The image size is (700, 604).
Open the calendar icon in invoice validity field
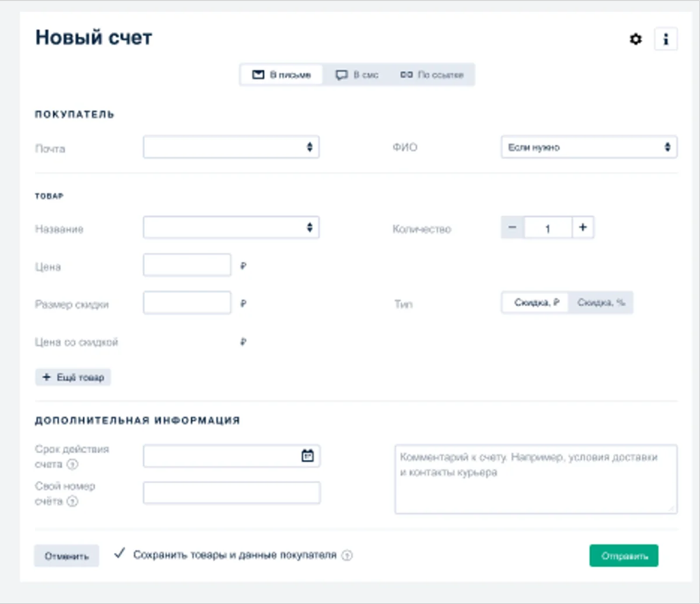tap(307, 456)
